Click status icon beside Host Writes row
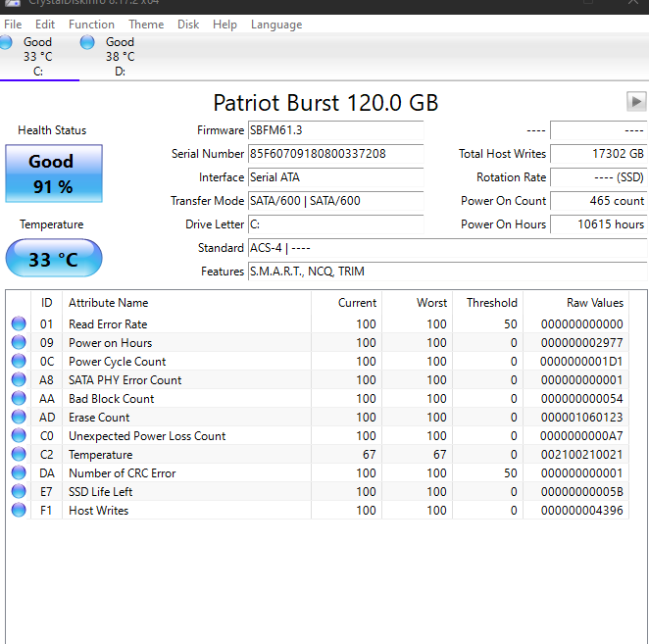Image resolution: width=649 pixels, height=644 pixels. [19, 511]
